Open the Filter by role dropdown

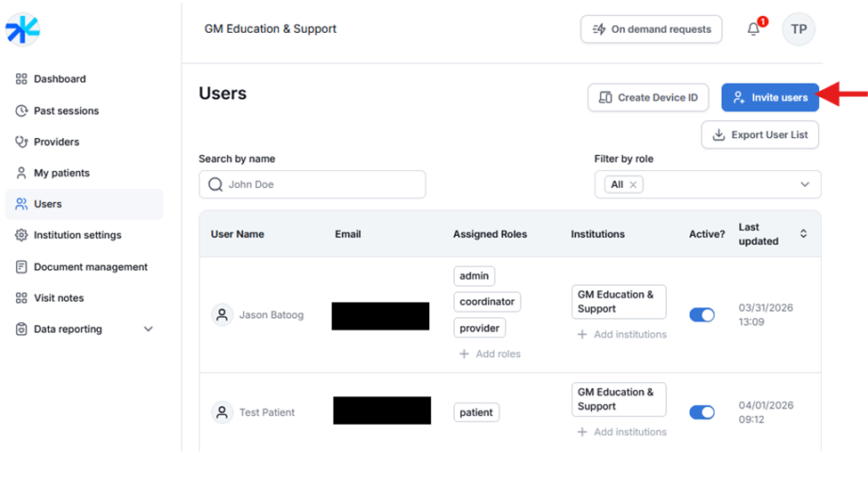point(804,184)
